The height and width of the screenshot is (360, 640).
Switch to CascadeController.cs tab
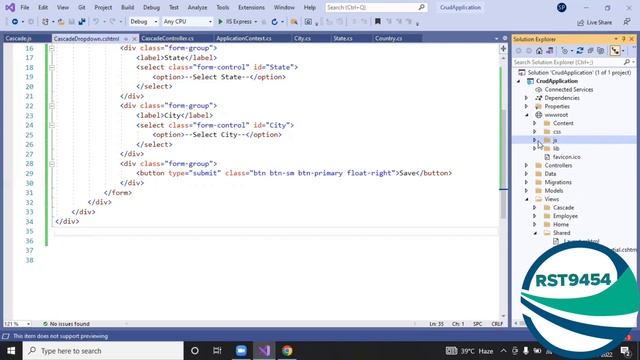tap(167, 38)
